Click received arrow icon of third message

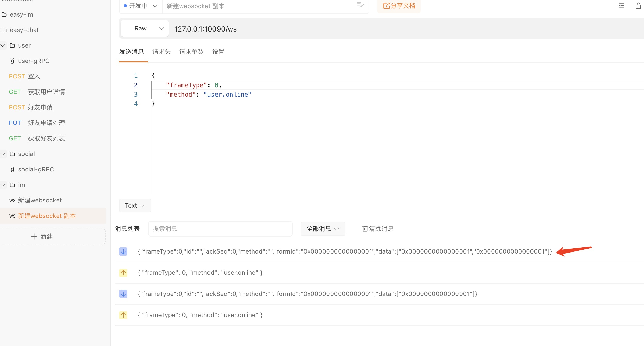pyautogui.click(x=123, y=294)
